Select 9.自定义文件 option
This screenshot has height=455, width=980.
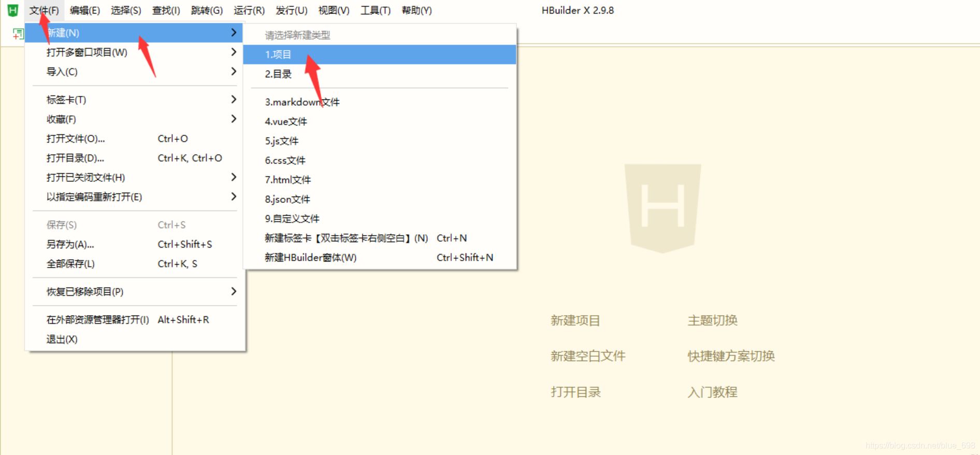point(380,219)
